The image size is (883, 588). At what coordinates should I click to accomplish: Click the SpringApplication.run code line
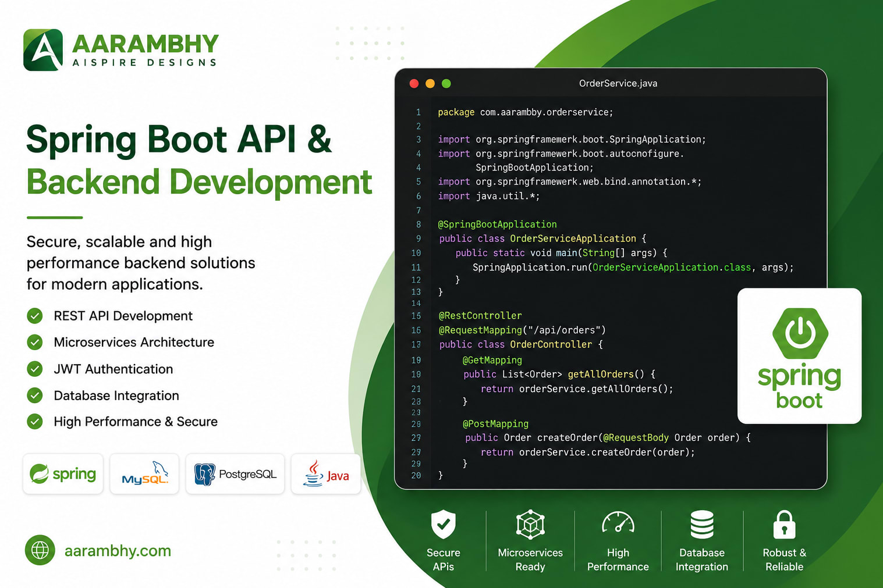[x=633, y=267]
